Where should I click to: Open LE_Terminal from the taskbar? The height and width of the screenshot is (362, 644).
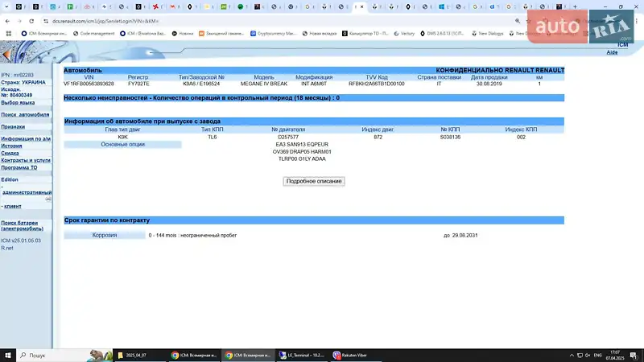(x=299, y=355)
